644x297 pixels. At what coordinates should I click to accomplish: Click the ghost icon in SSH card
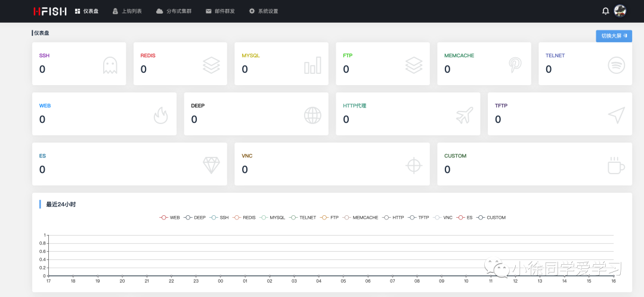tap(110, 66)
